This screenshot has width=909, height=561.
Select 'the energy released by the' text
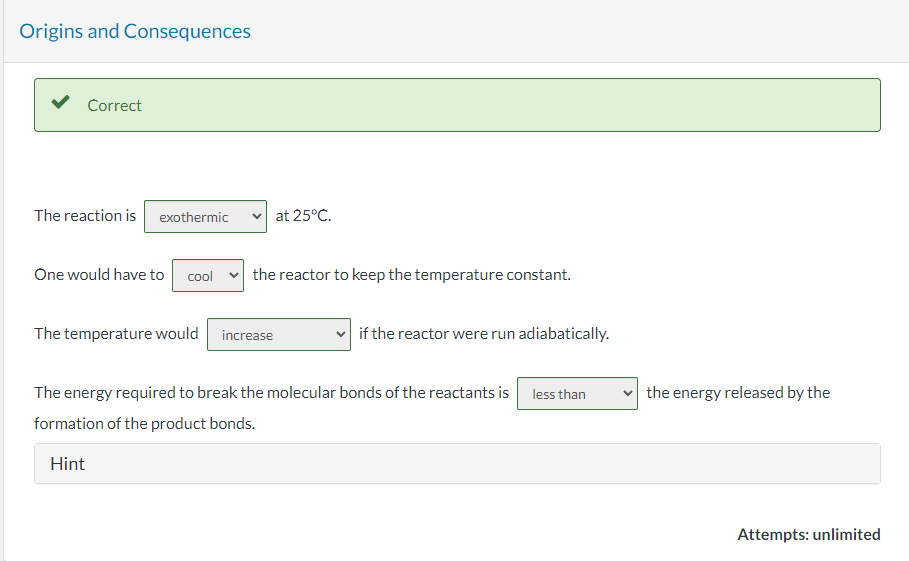[x=738, y=393]
